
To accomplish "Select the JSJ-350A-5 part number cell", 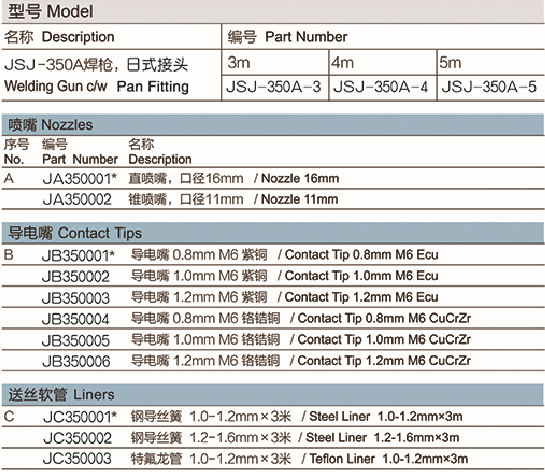I will pos(491,88).
